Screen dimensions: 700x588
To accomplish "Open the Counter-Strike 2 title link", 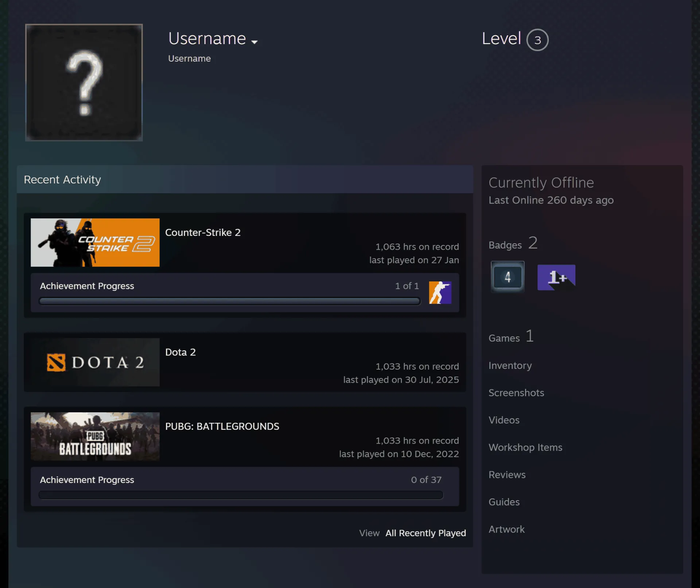I will pyautogui.click(x=203, y=233).
